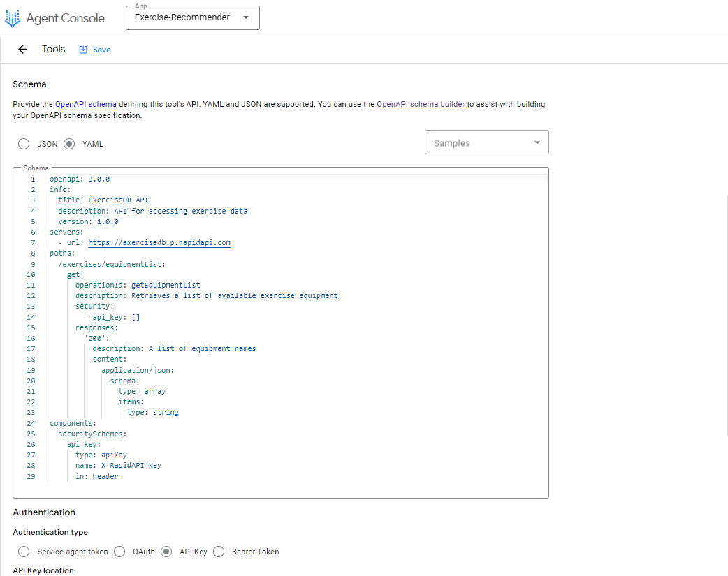The image size is (728, 576).
Task: Click line number 8 in gutter
Action: point(33,253)
